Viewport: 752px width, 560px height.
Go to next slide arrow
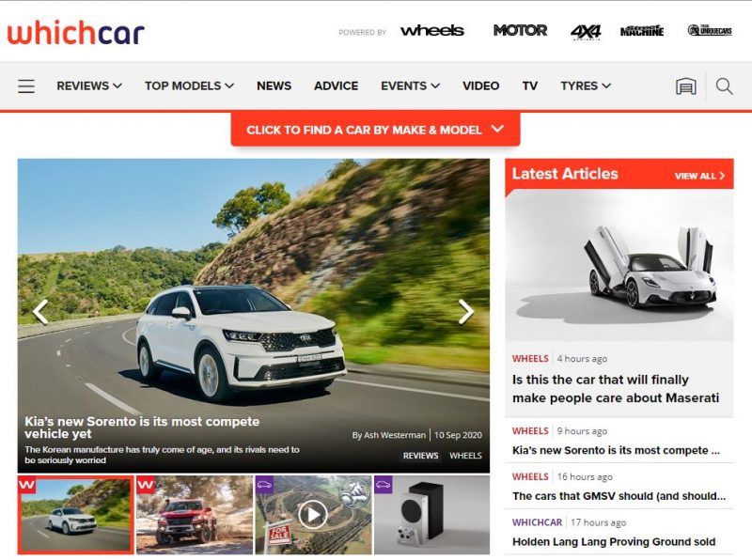pos(466,312)
